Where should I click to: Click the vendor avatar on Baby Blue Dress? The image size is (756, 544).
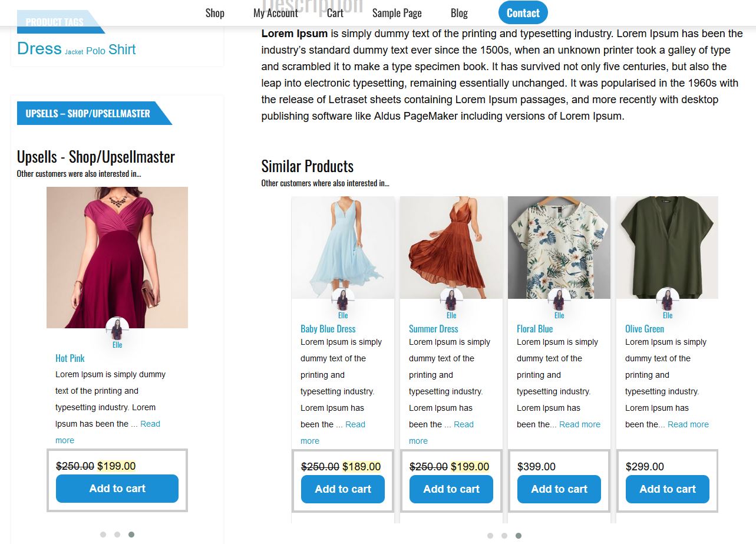pos(343,299)
